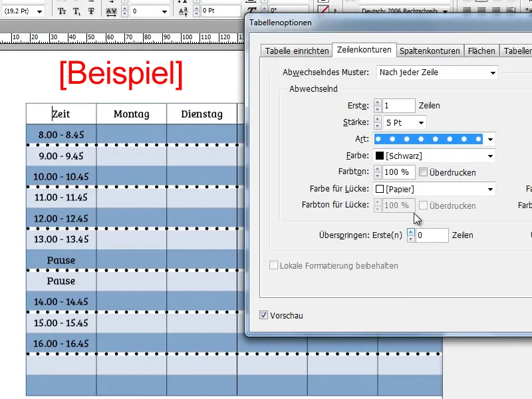Click the [Beispiel] heading text
This screenshot has width=532, height=399.
pyautogui.click(x=121, y=74)
